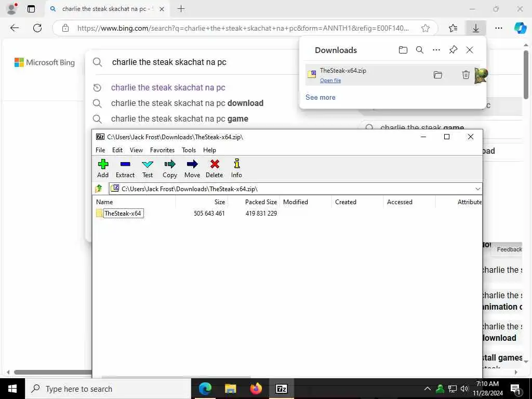Select TheSteak-x64 folder in 7-Zip list
The height and width of the screenshot is (399, 532).
(123, 214)
